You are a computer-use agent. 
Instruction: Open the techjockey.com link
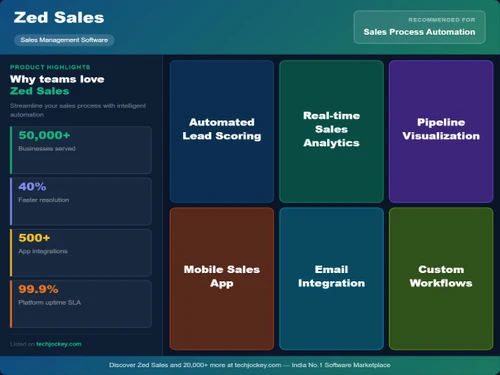tap(59, 344)
